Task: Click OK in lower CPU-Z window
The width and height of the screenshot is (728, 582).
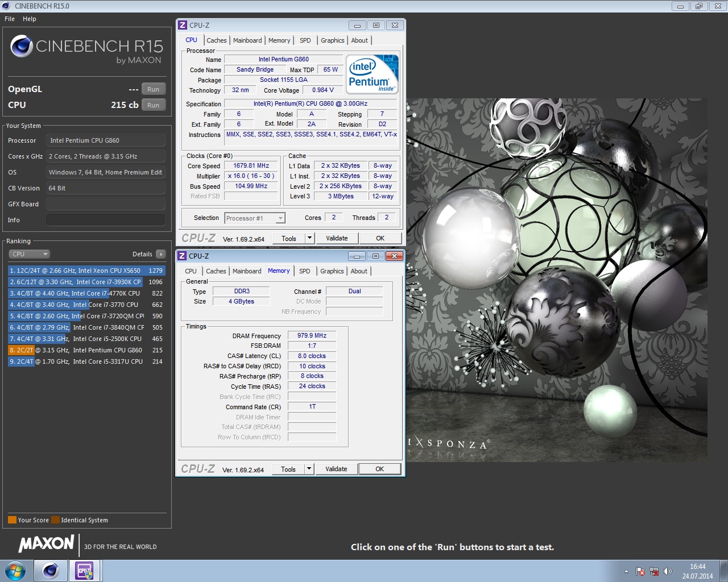Action: 379,469
